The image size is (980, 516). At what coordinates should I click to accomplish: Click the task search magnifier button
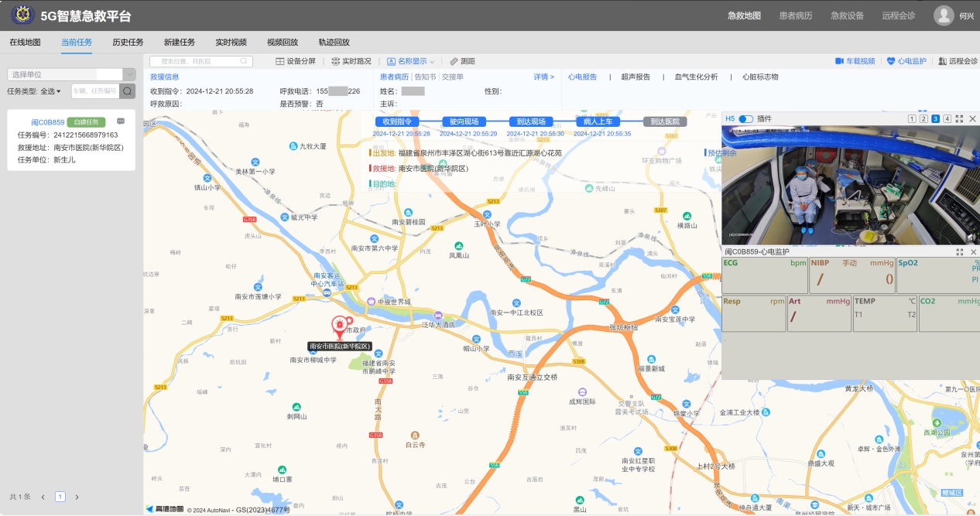tap(127, 91)
